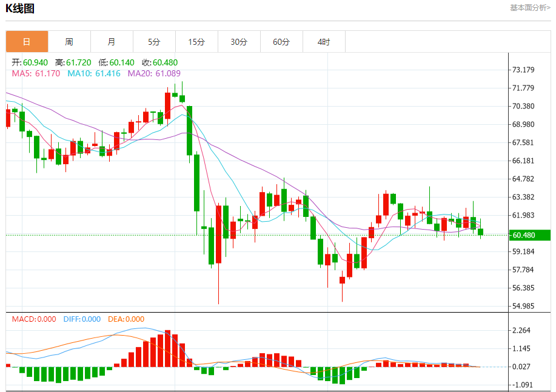Screen dimensions: 556x392
Task: Open the 15分 interval tab
Action: (196, 42)
